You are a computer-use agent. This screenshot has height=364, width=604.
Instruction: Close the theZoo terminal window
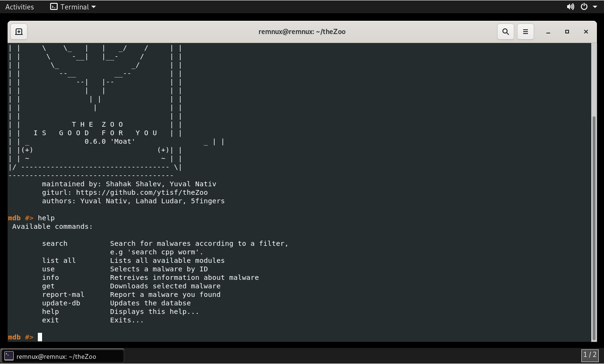coord(586,32)
